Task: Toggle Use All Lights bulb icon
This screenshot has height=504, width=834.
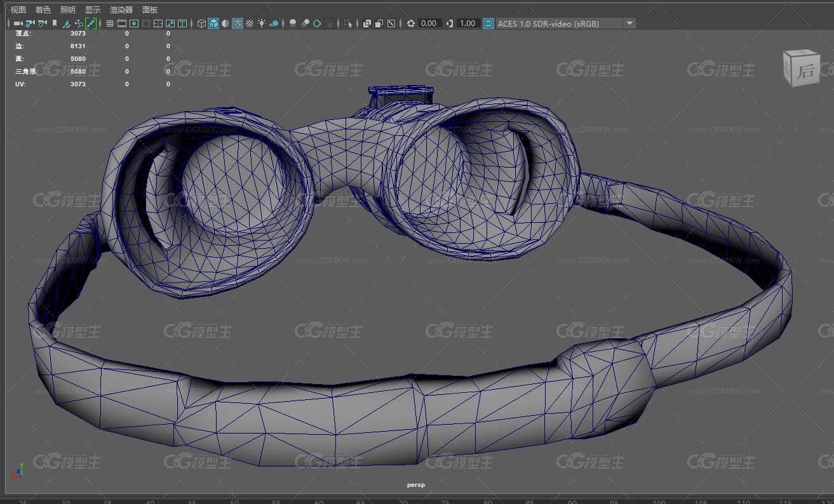Action: click(262, 23)
